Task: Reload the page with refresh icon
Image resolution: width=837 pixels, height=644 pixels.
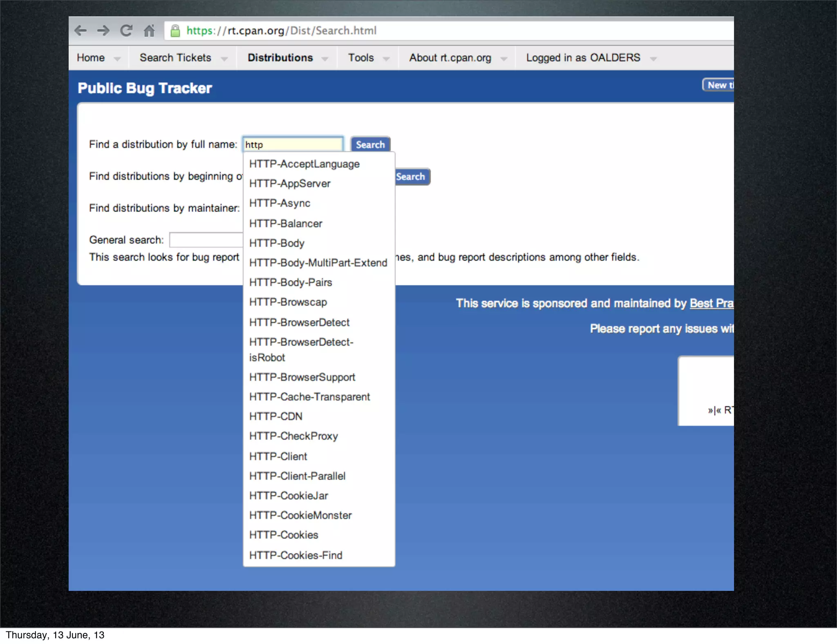Action: 126,30
